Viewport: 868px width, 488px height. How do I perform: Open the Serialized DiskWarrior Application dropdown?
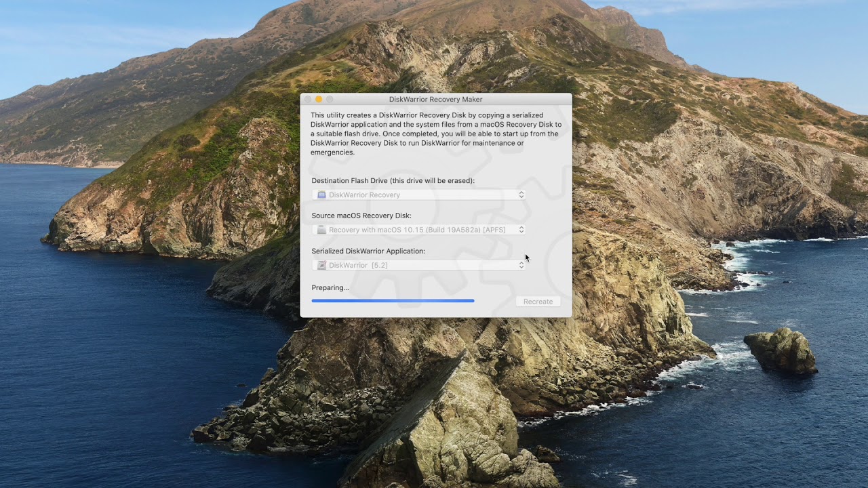[419, 265]
